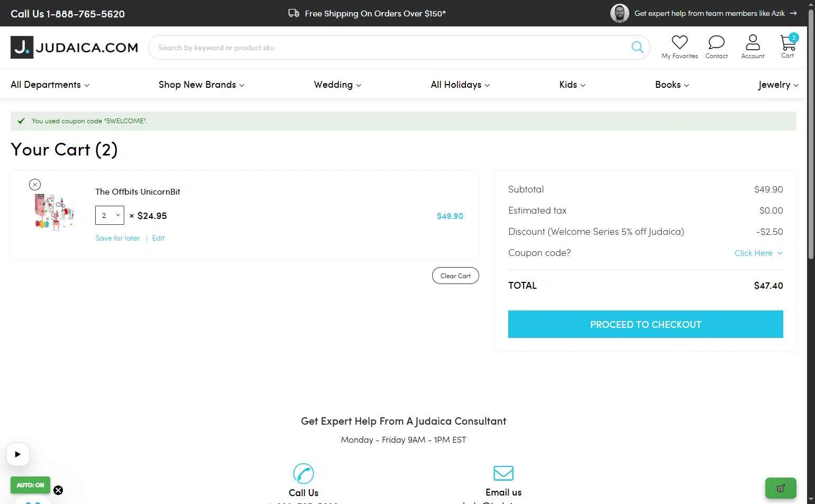Click the consultant avatar photo in top bar

(x=619, y=13)
